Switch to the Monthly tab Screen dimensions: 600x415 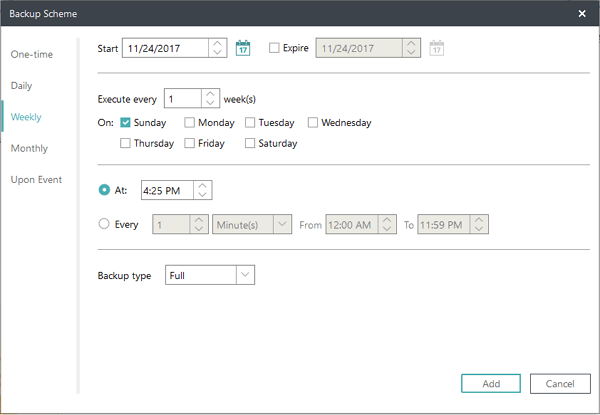pos(29,148)
